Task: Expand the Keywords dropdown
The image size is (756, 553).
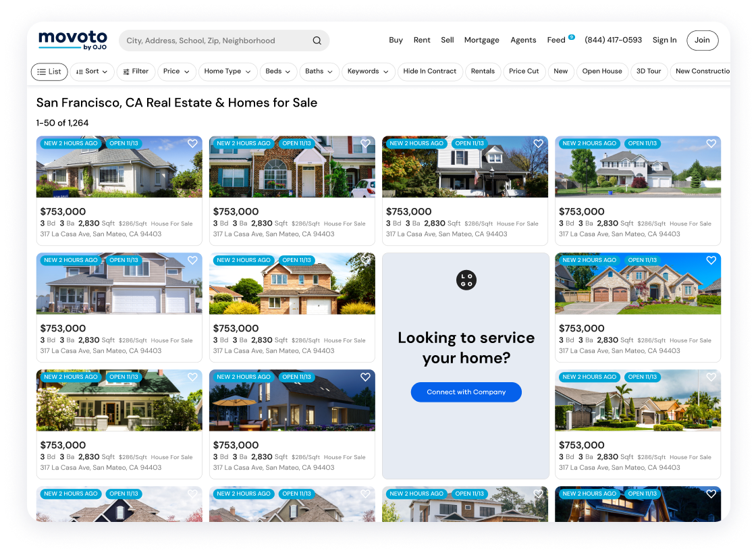Action: pos(369,72)
